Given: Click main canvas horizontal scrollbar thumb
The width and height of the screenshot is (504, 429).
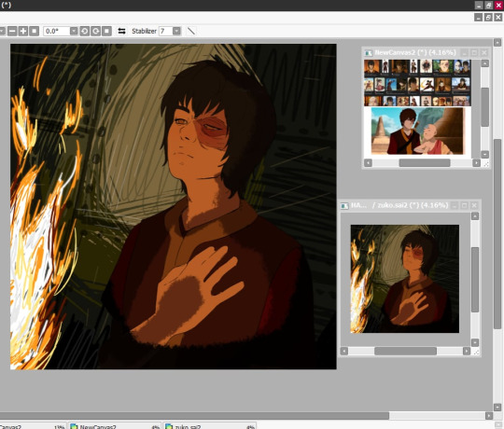Looking at the screenshot, I should tap(194, 416).
